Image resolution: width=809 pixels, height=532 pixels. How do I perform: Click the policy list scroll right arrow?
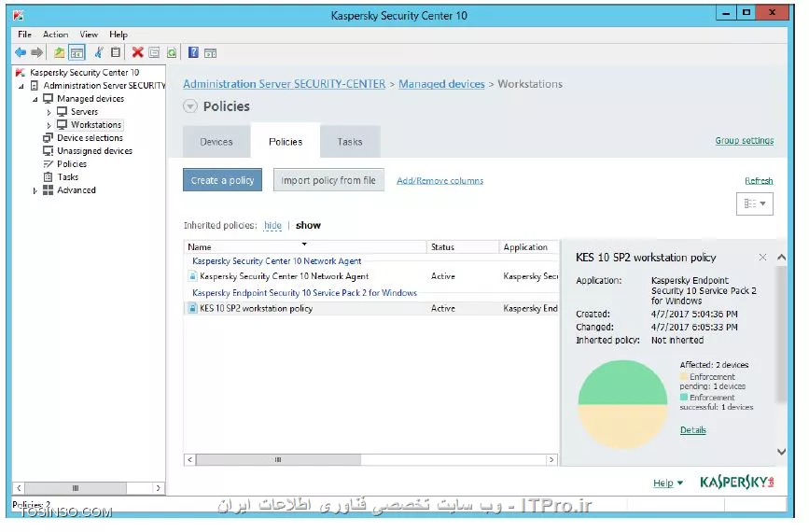551,459
